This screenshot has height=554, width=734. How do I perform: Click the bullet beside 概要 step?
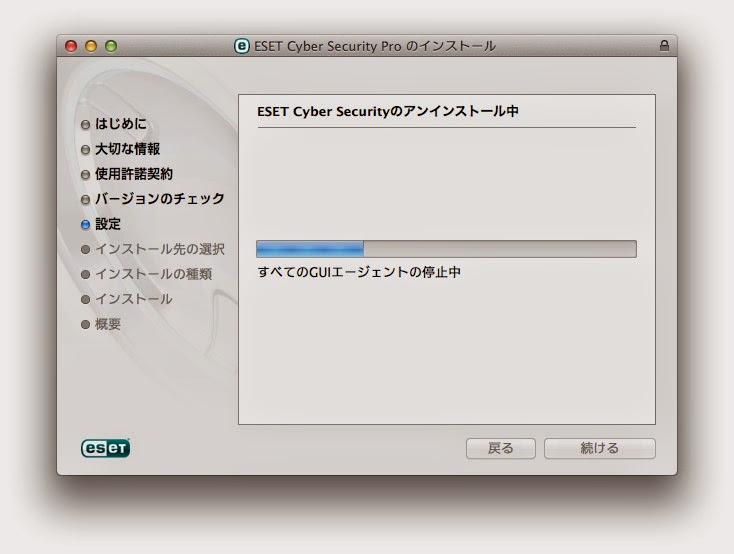(85, 325)
